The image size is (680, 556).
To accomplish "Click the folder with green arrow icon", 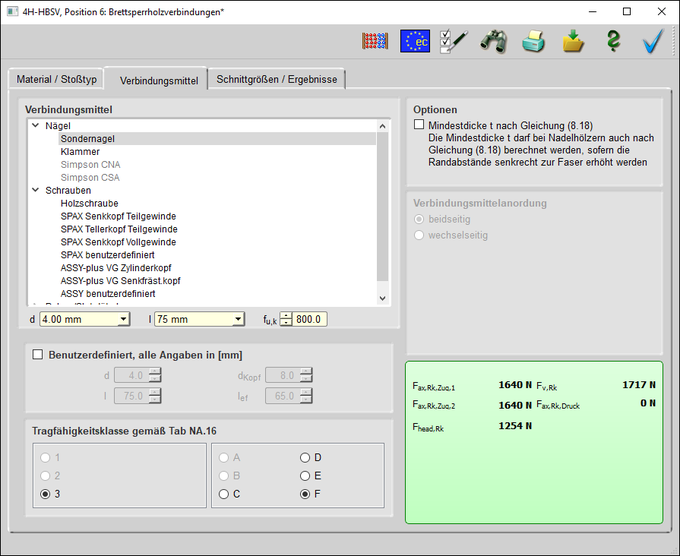I will coord(574,41).
